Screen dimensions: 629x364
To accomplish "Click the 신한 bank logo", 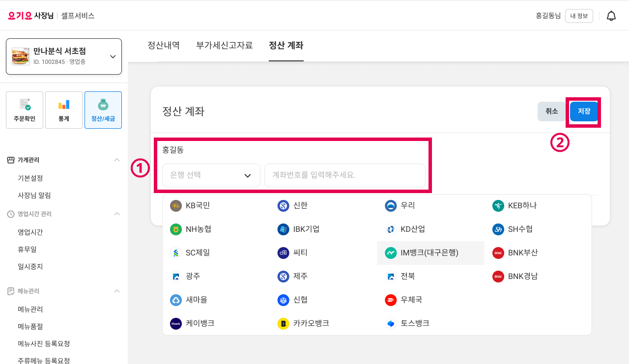I will 283,206.
